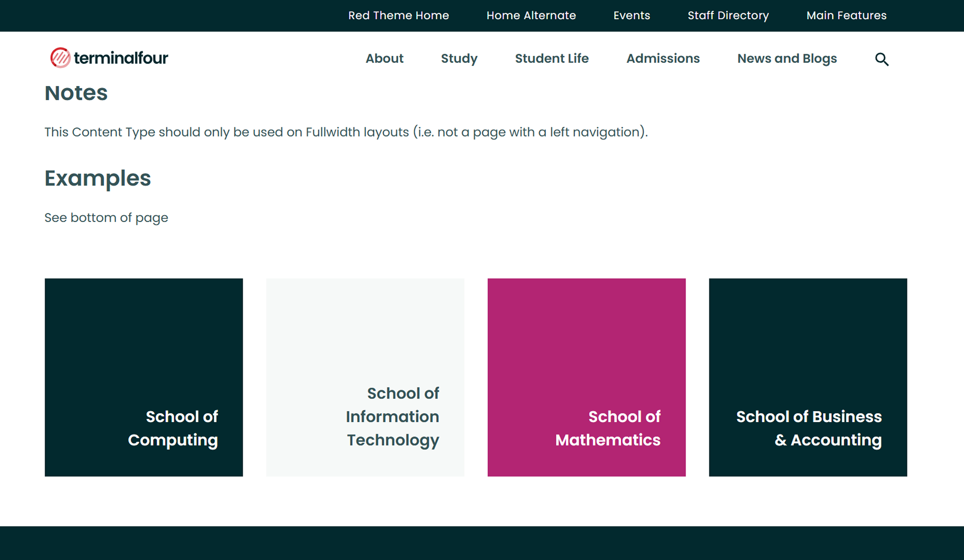Select the School of Information Technology tile
Viewport: 964px width, 560px height.
click(x=365, y=377)
